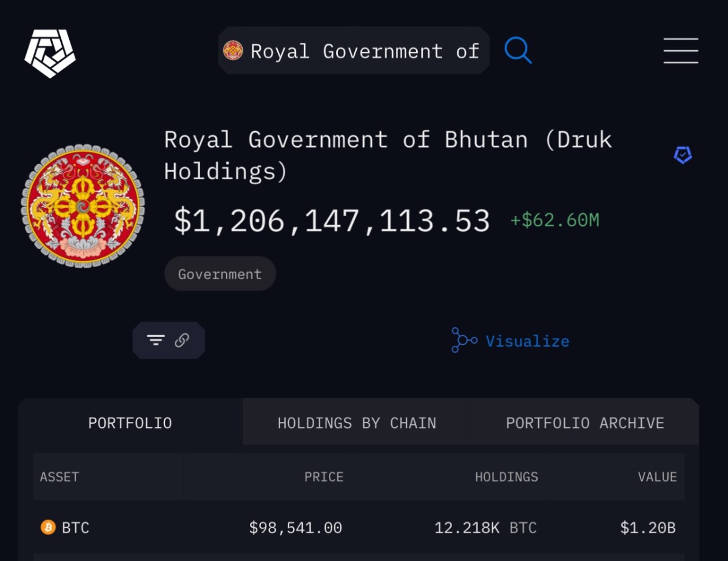Screen dimensions: 728x561
Task: Click the Bitcoin coin icon
Action: pyautogui.click(x=48, y=527)
